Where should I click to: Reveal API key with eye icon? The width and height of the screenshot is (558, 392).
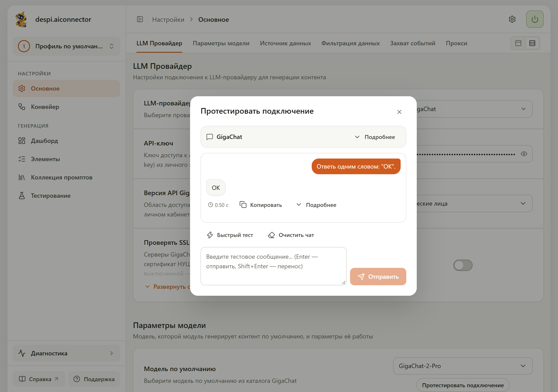pos(524,154)
